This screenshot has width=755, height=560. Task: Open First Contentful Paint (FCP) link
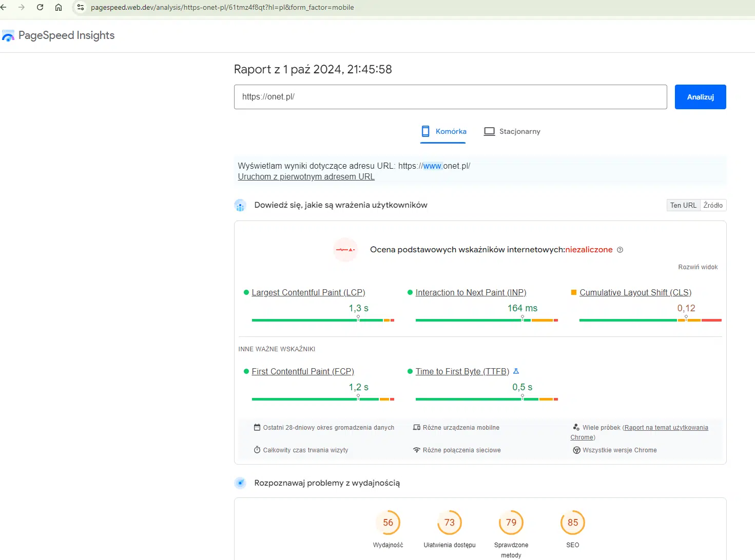point(303,371)
